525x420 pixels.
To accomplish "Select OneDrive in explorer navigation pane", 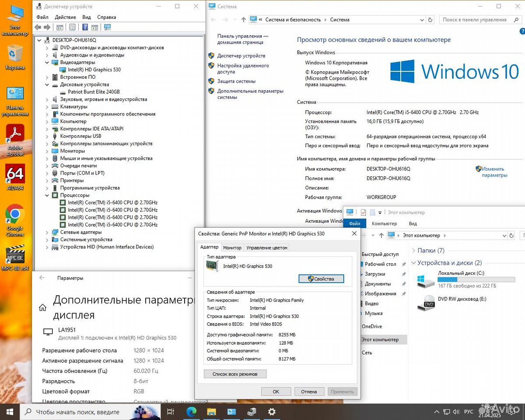I will (371, 326).
